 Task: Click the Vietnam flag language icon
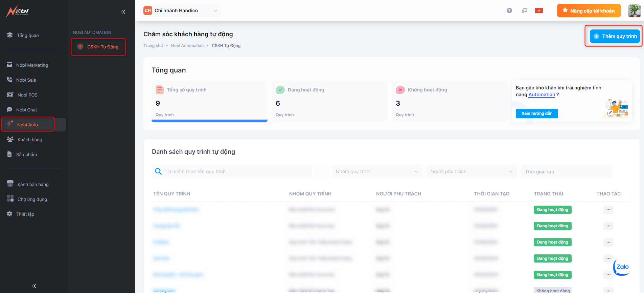[x=539, y=11]
